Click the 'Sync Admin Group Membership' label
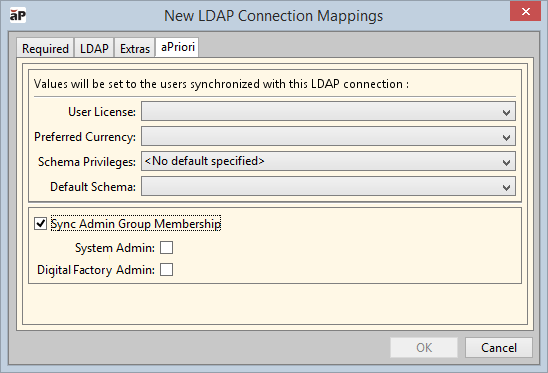 tap(136, 224)
